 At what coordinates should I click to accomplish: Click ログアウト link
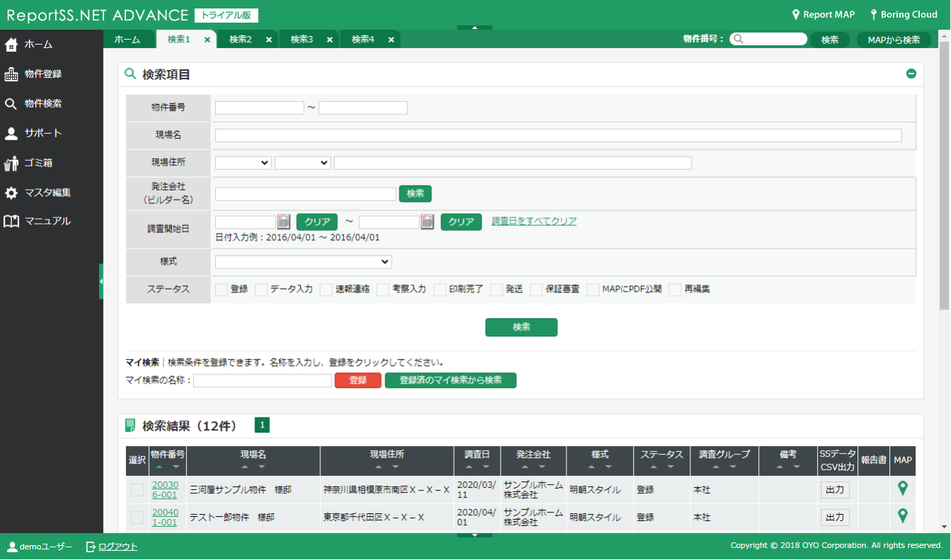click(118, 547)
